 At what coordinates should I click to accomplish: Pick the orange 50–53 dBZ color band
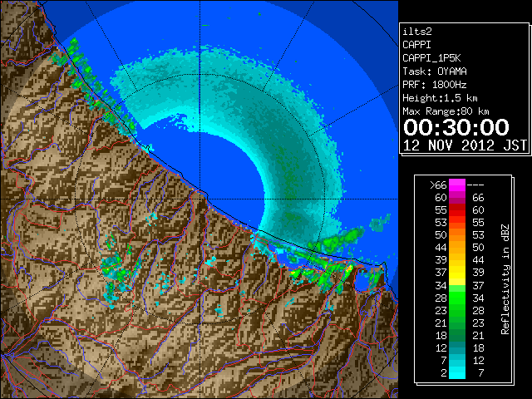(x=457, y=235)
